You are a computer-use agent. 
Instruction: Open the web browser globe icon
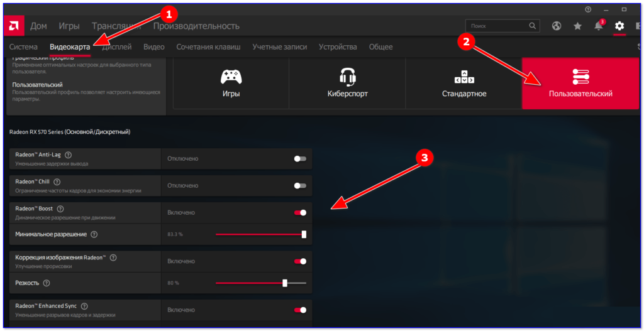[557, 26]
